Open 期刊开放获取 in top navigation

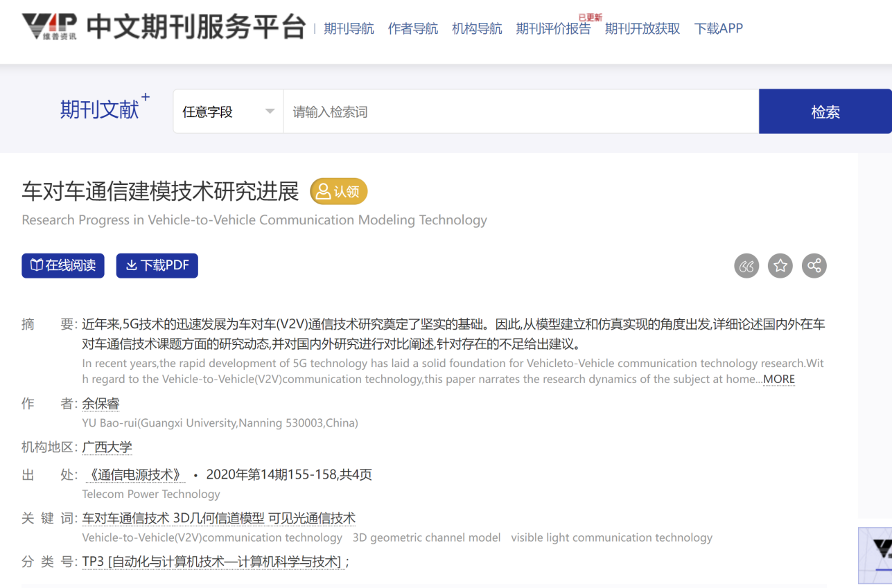[x=642, y=28]
